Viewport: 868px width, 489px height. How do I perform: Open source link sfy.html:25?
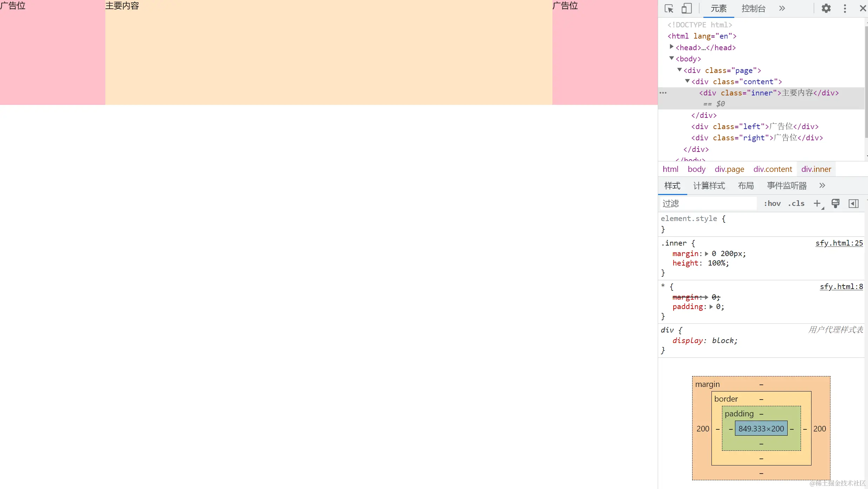(x=839, y=243)
